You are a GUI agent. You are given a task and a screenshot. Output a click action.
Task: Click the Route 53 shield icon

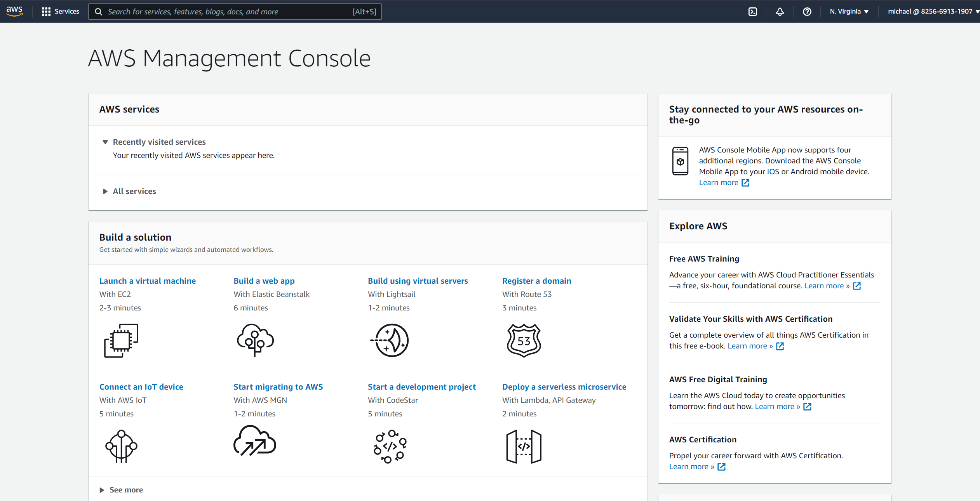click(x=524, y=340)
